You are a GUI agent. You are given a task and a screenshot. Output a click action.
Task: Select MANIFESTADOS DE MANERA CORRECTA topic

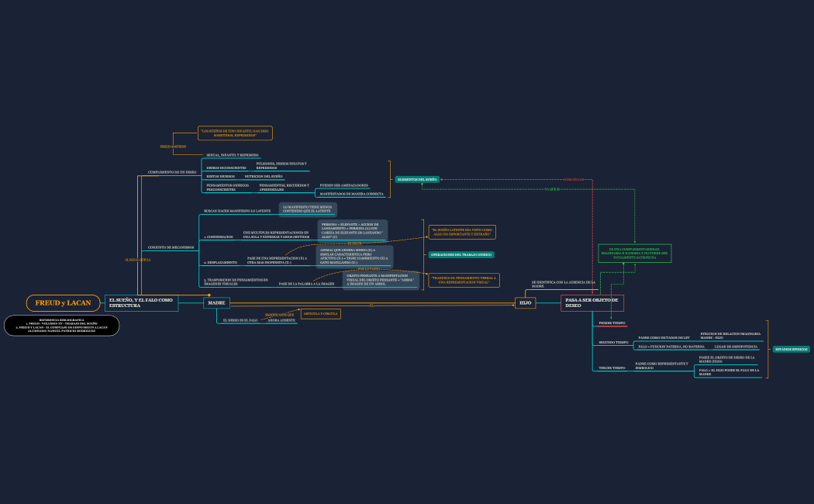coord(351,194)
